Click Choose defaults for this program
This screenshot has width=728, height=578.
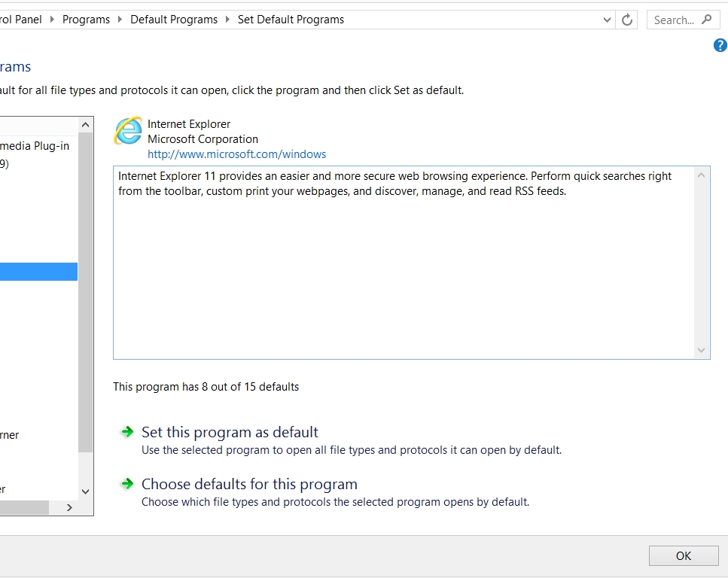249,484
